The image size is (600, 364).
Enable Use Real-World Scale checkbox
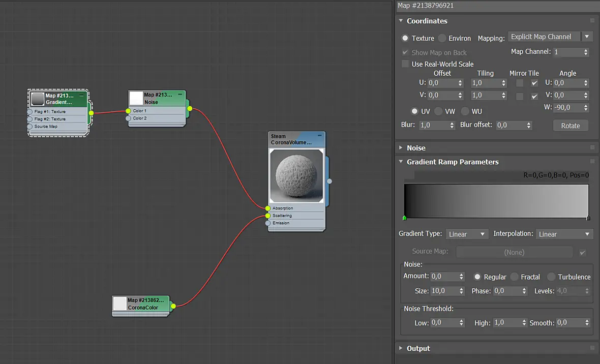click(405, 64)
